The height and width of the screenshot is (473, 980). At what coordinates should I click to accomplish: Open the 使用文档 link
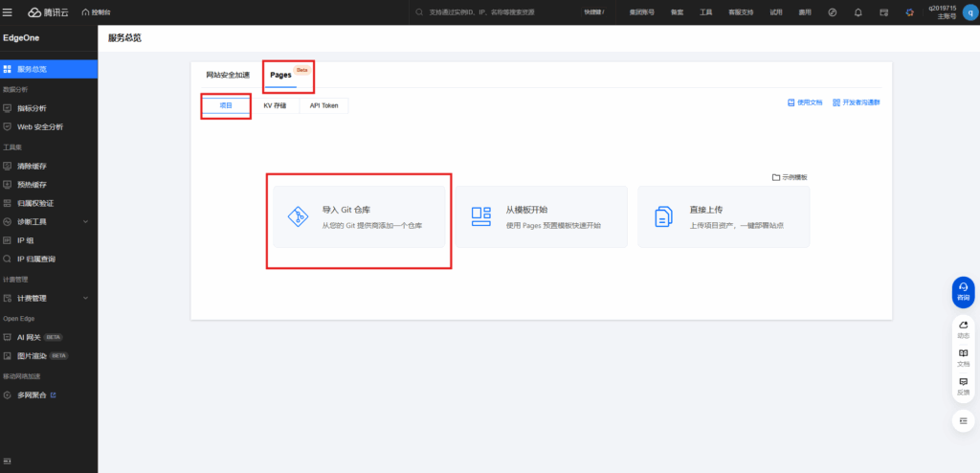tap(804, 102)
